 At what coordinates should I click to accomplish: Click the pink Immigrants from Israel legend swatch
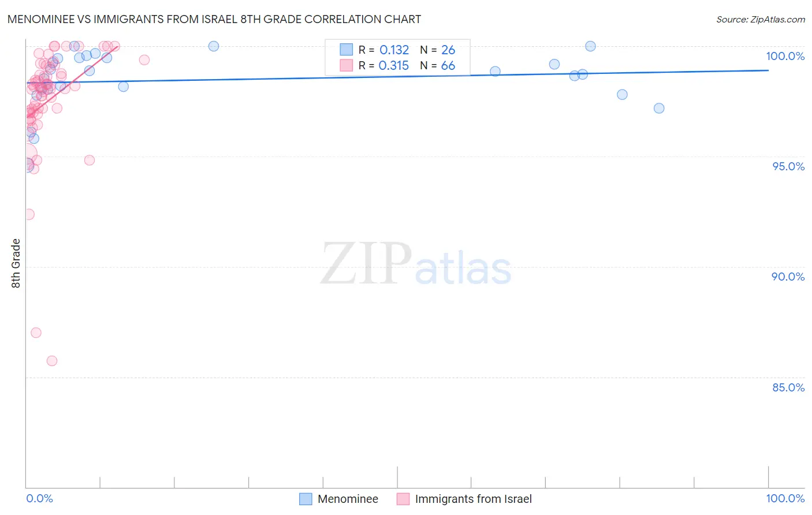pyautogui.click(x=403, y=499)
